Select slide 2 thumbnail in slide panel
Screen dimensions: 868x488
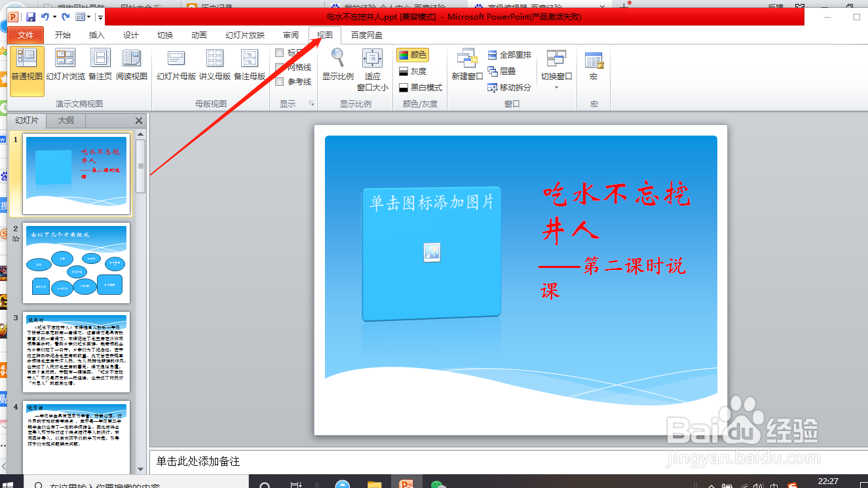point(76,263)
